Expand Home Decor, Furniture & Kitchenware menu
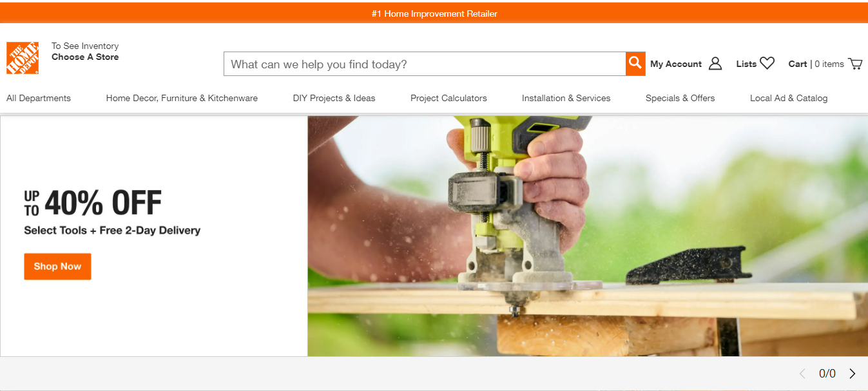This screenshot has width=868, height=391. click(x=182, y=98)
